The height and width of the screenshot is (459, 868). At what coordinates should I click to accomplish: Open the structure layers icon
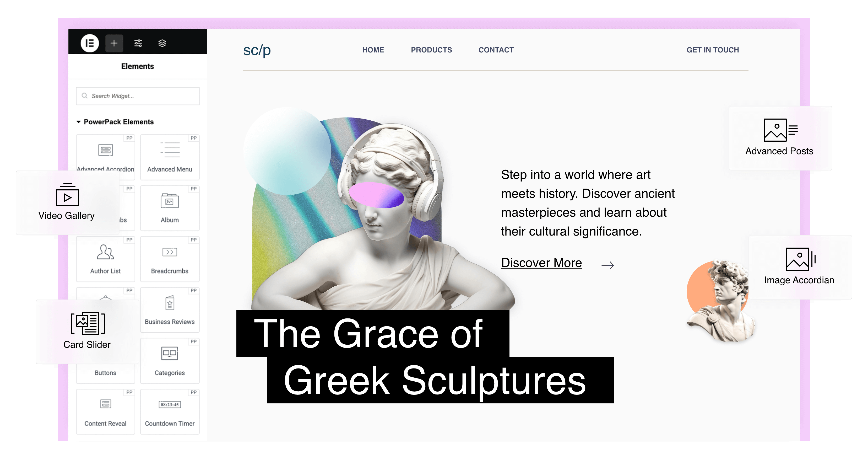pos(162,43)
